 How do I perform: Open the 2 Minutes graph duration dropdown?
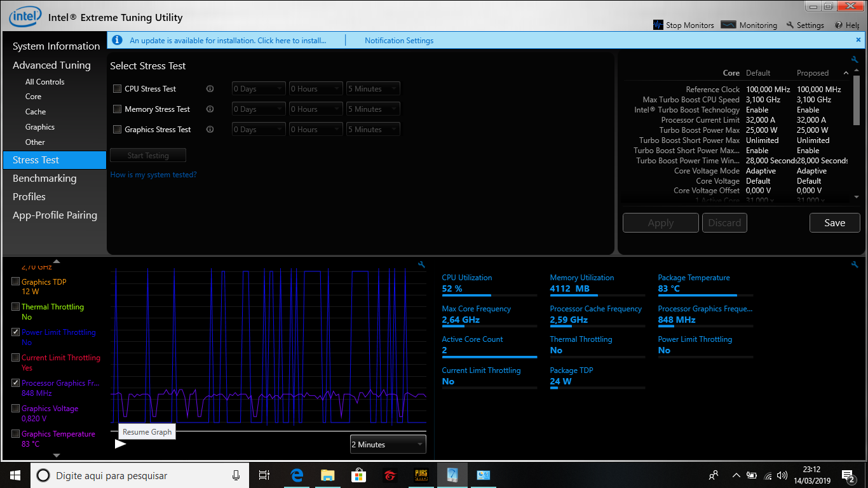point(388,444)
